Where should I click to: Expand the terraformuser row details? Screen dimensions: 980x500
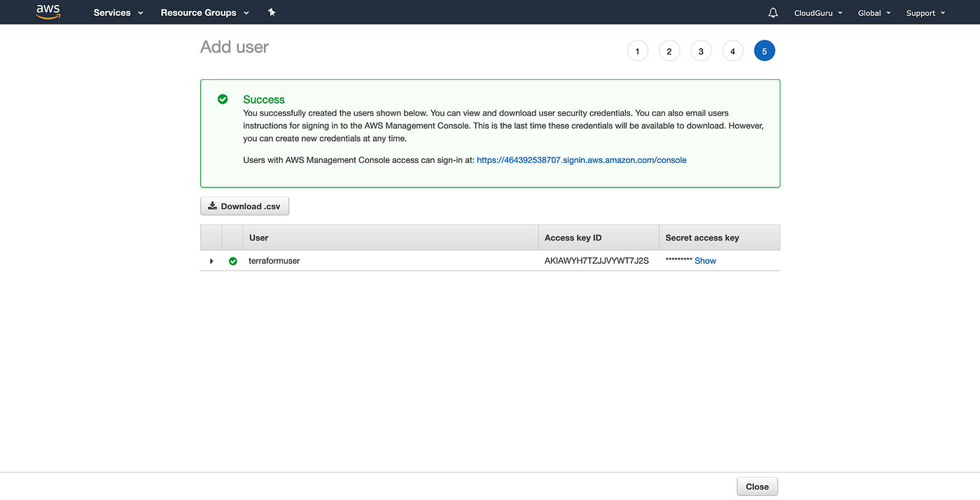211,261
